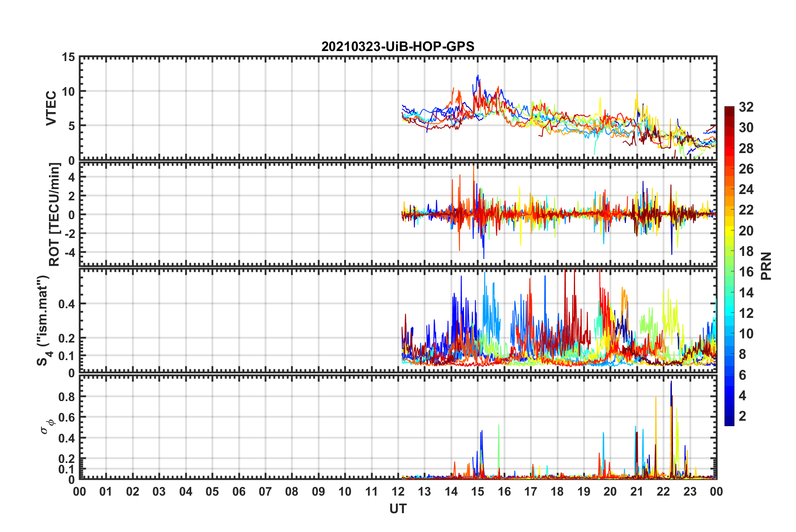Click x-axis hour label 17
796x532 pixels.
click(531, 491)
